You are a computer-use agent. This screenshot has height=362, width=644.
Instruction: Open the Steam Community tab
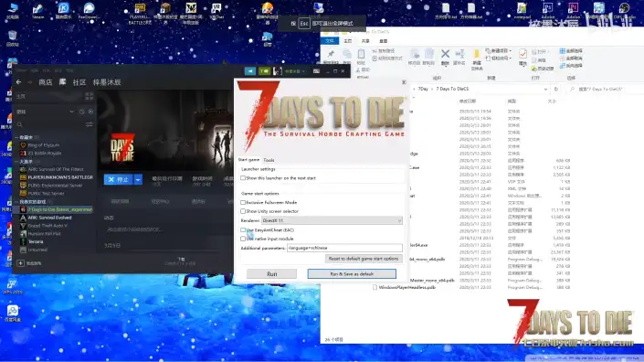[x=79, y=82]
